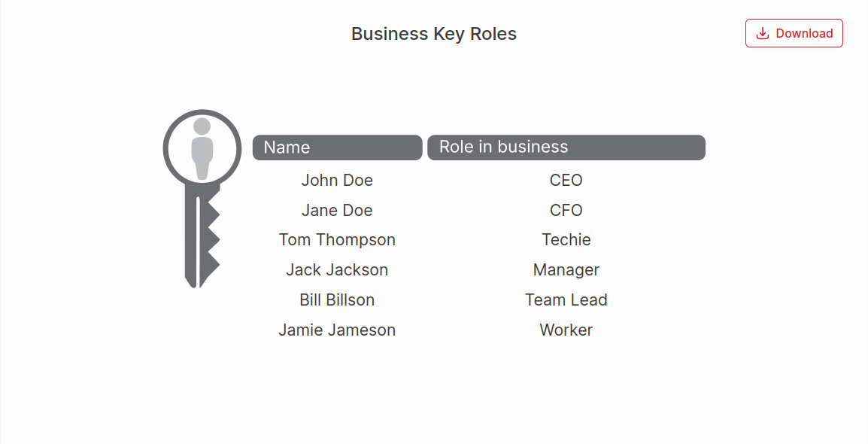Click the Name column header
The height and width of the screenshot is (444, 868).
[337, 147]
